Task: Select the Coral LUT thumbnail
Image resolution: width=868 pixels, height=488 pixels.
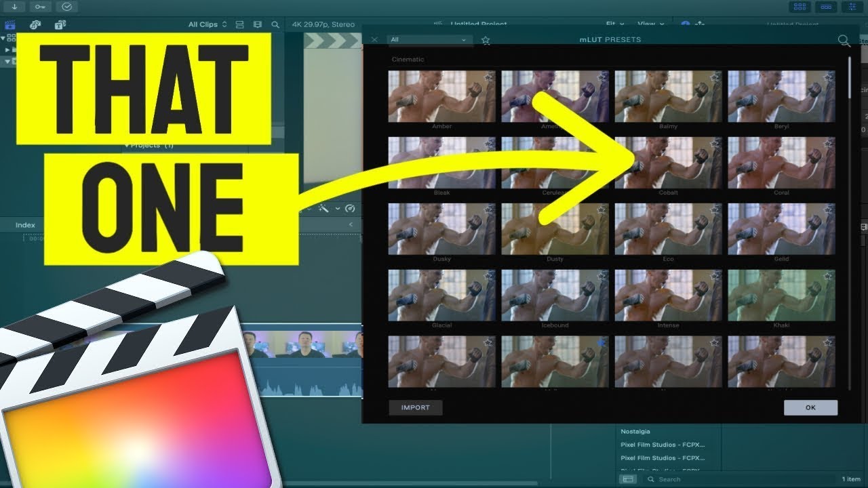Action: point(781,163)
